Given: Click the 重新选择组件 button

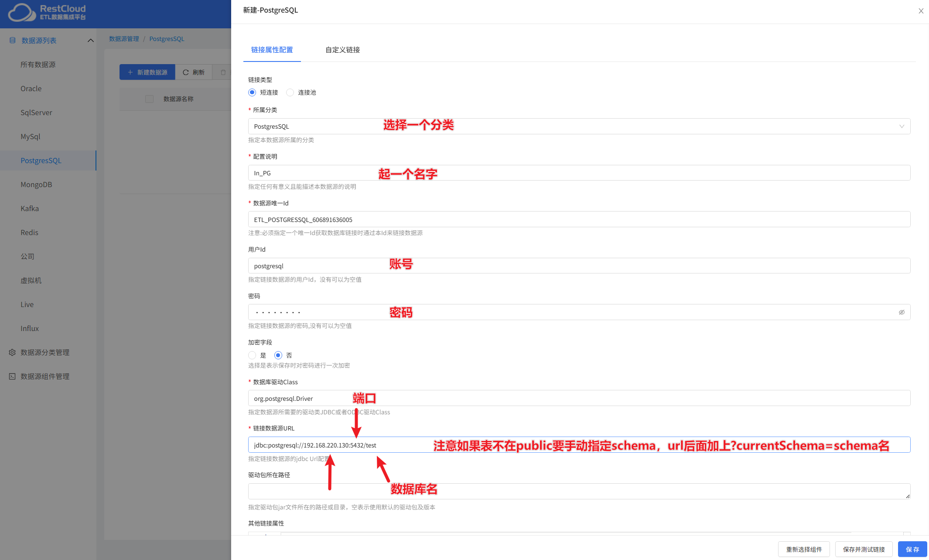Looking at the screenshot, I should (x=804, y=549).
